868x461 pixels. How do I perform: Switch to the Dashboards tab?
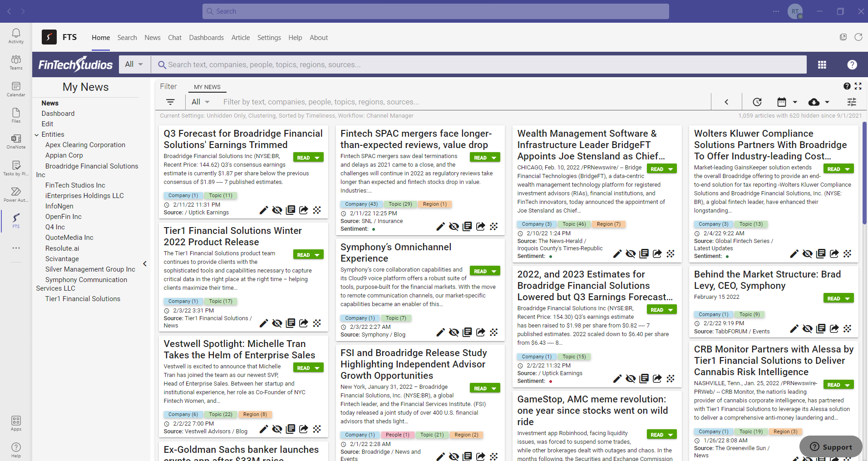coord(207,38)
